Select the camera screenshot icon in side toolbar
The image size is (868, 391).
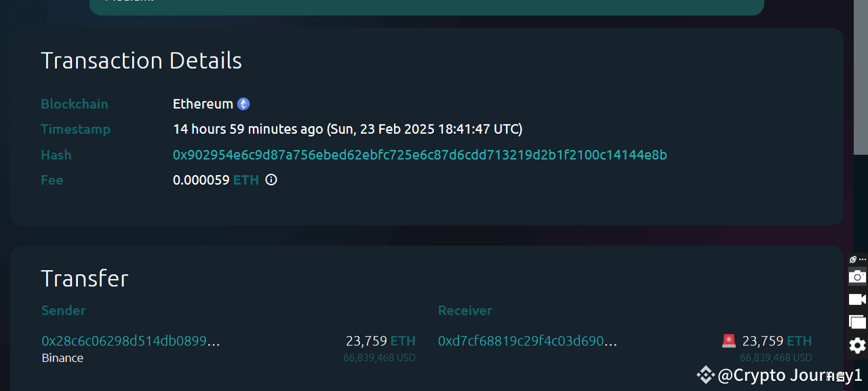pyautogui.click(x=856, y=276)
